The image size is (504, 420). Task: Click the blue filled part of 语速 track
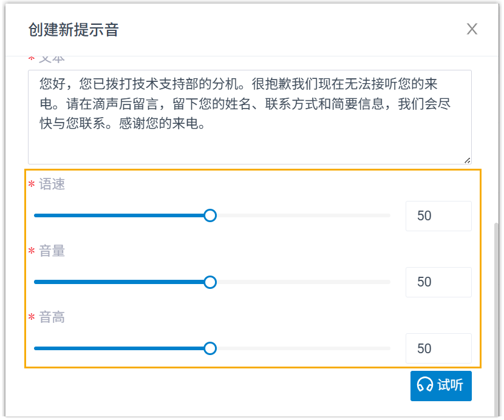click(121, 215)
